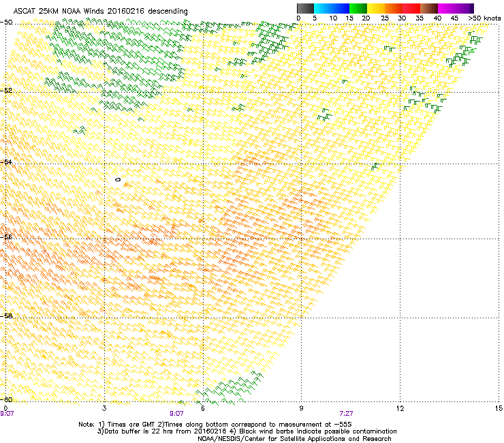The height and width of the screenshot is (443, 504).
Task: Click the '35' value on the wind speed legend
Action: point(420,18)
